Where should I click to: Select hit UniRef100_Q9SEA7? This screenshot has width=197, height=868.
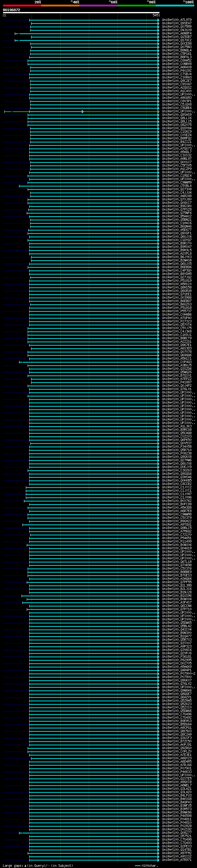[176, 23]
